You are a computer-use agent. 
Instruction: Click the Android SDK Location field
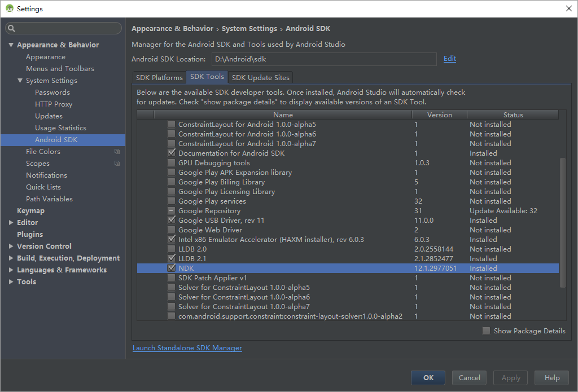[x=323, y=59]
